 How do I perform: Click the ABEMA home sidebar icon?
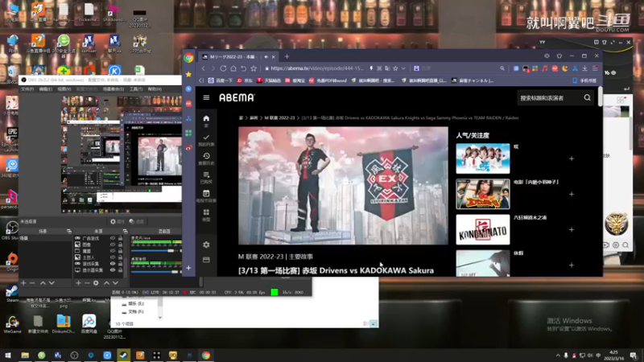coord(206,118)
